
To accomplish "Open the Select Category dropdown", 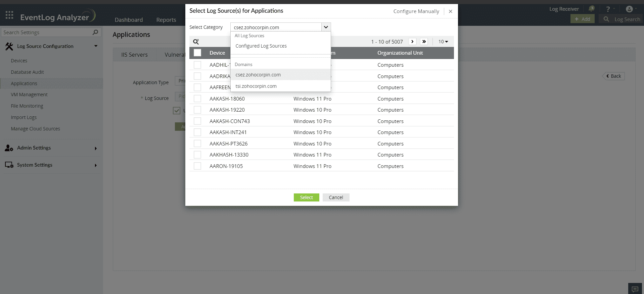I will tap(325, 27).
